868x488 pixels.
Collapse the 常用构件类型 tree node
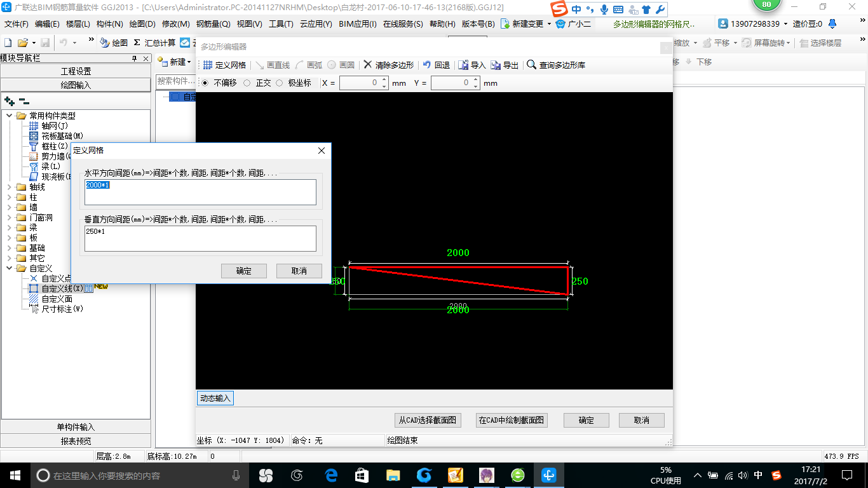[10, 116]
